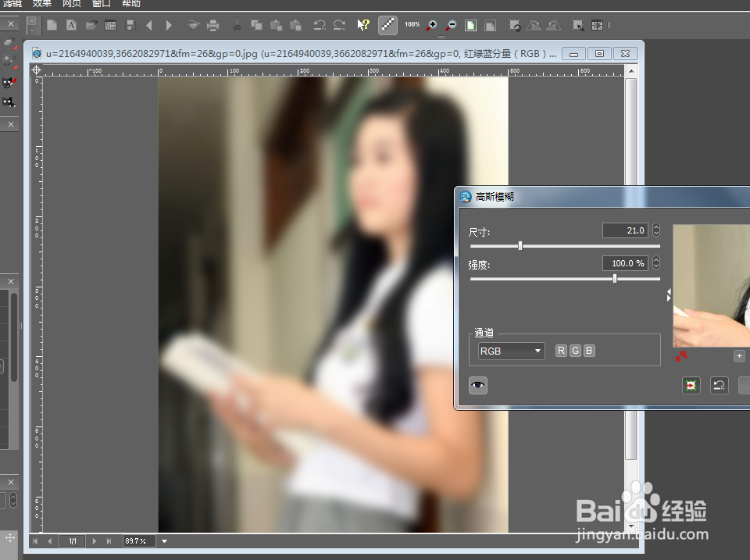Toggle preview-in-document button with red arrow
750x560 pixels.
691,386
